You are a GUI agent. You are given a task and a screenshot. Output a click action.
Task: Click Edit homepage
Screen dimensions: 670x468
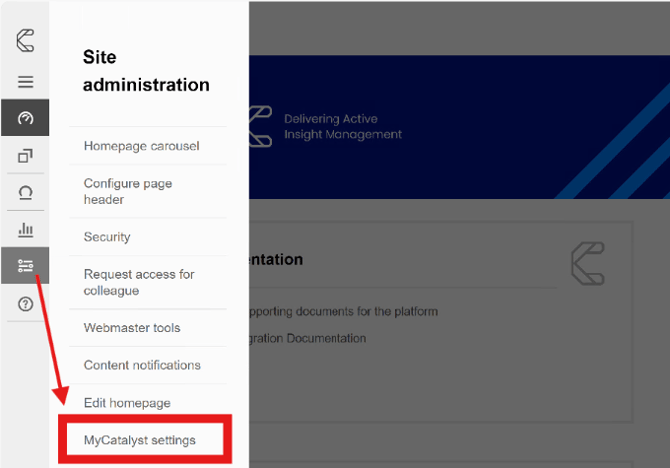[127, 403]
